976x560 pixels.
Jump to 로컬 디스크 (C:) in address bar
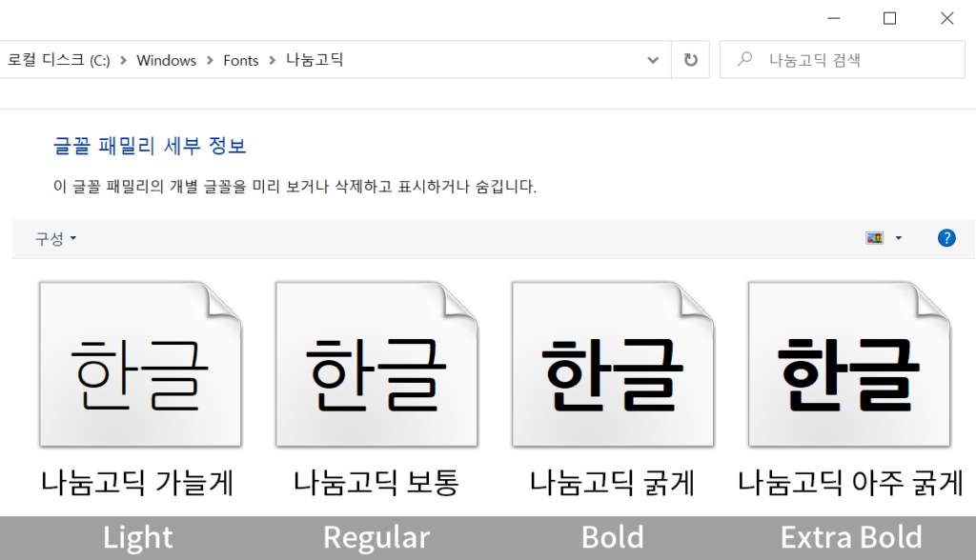tap(59, 60)
